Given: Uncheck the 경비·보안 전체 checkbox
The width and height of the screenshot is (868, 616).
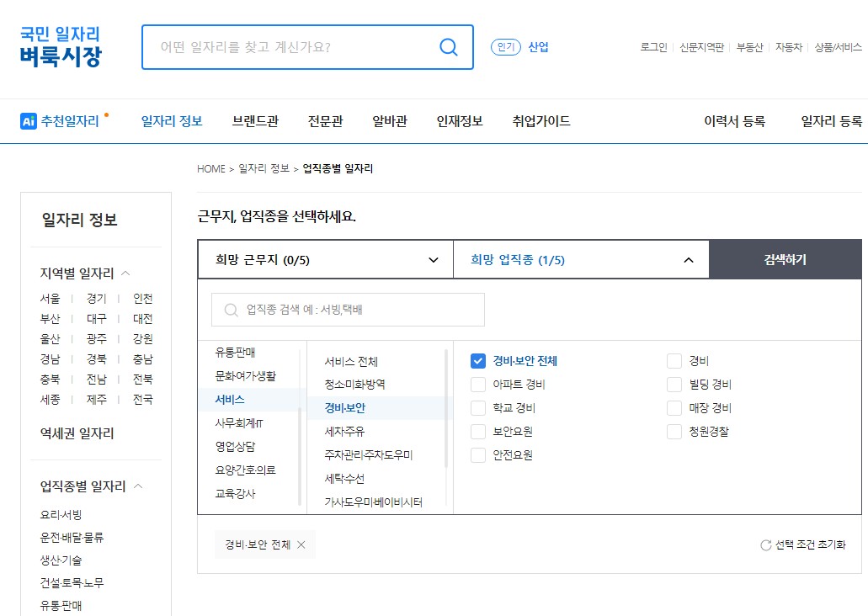Looking at the screenshot, I should point(477,361).
